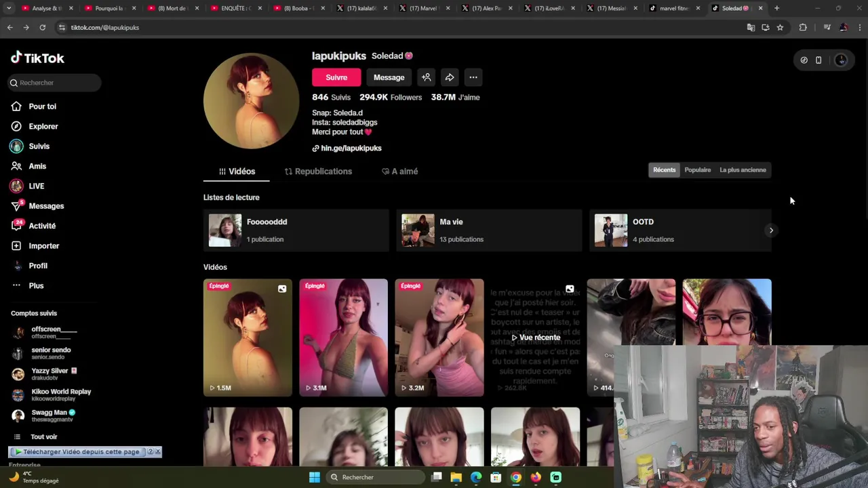Expand Tout voir followed accounts
Screen dimensions: 868x488
tap(43, 437)
